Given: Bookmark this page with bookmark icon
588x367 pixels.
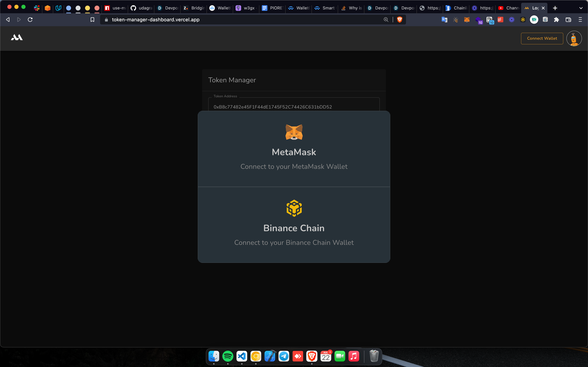Looking at the screenshot, I should [92, 20].
